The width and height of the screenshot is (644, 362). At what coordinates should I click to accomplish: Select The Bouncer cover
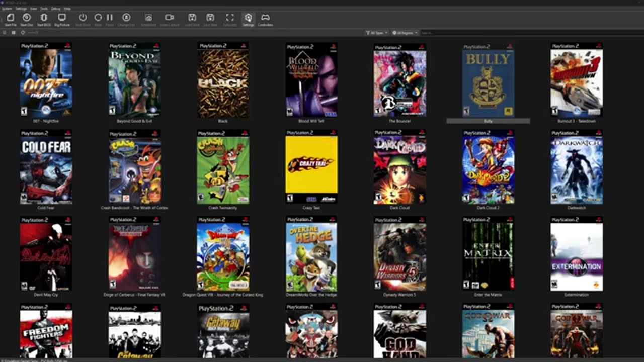click(400, 80)
